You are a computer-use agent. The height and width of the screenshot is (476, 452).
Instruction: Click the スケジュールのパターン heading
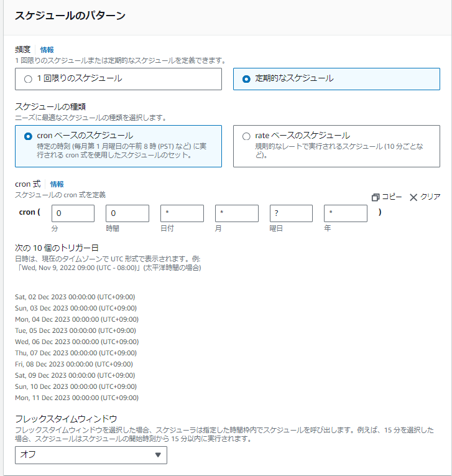pos(70,16)
